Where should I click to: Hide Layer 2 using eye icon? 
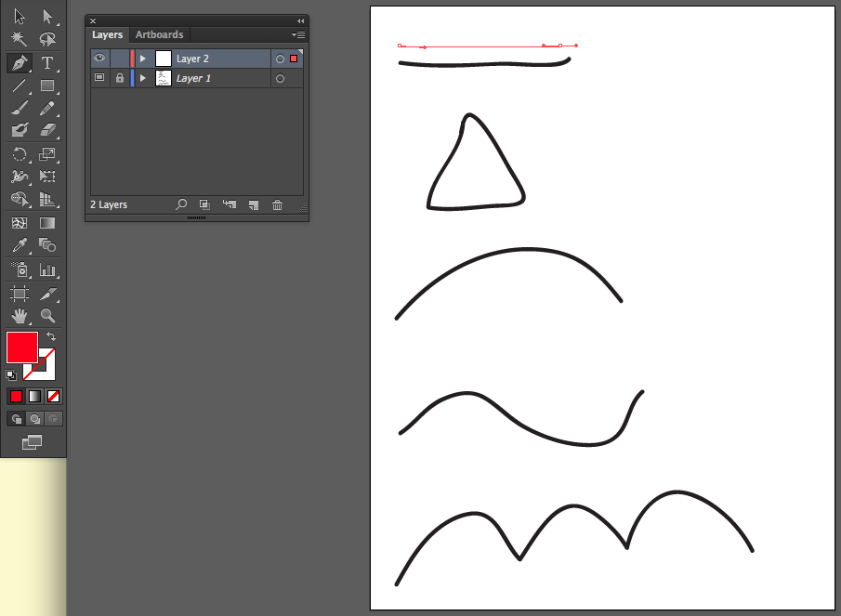pos(99,59)
